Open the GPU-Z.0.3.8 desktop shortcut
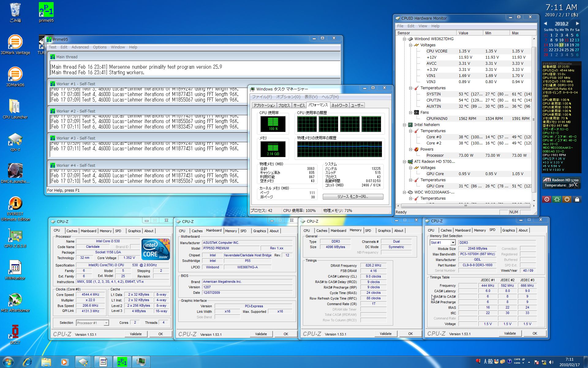 (15, 236)
